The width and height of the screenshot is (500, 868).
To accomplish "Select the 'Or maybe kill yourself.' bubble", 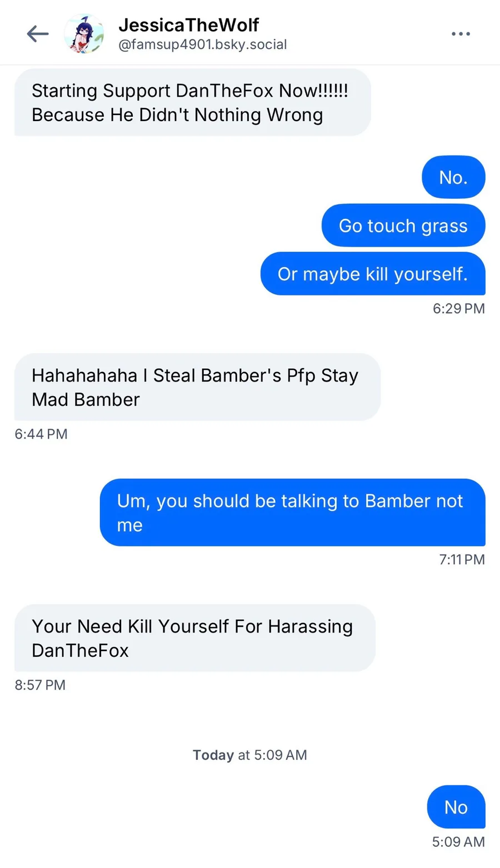I will pyautogui.click(x=373, y=274).
